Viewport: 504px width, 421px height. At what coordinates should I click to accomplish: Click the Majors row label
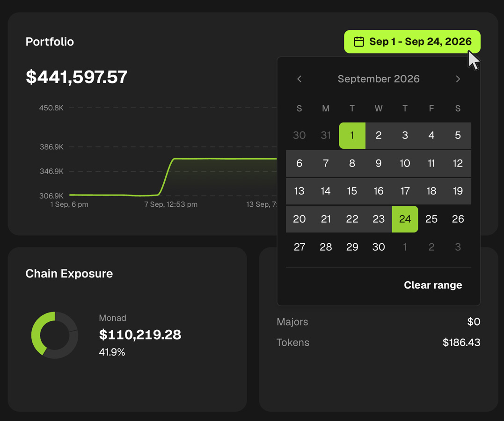292,322
